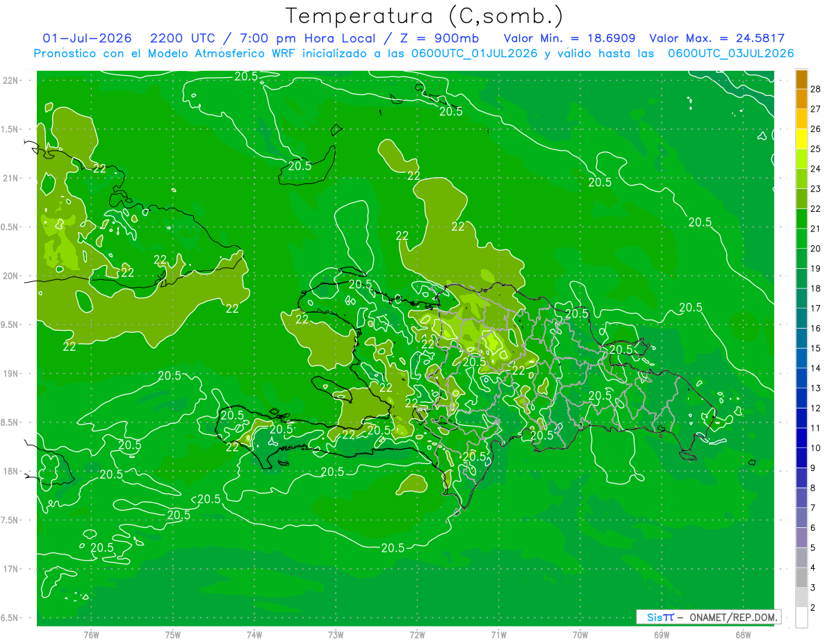834x644 pixels.
Task: Click "Valor Min. = 18.6909" value
Action: tap(570, 38)
